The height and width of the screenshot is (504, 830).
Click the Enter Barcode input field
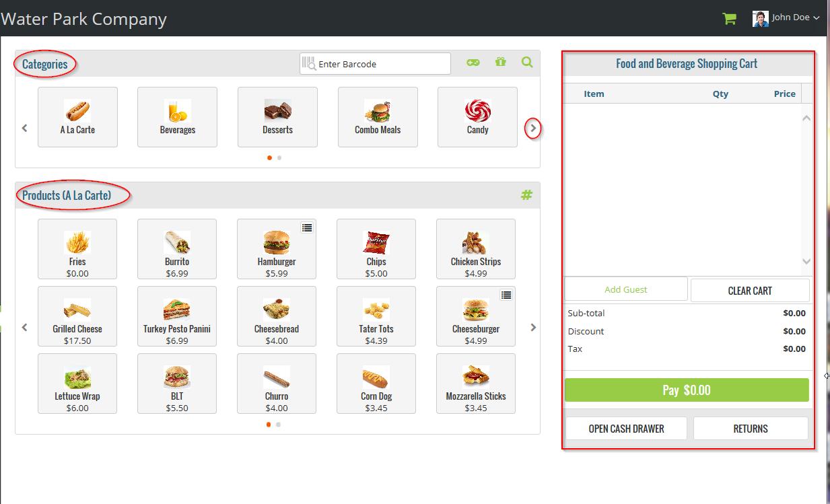click(x=382, y=64)
